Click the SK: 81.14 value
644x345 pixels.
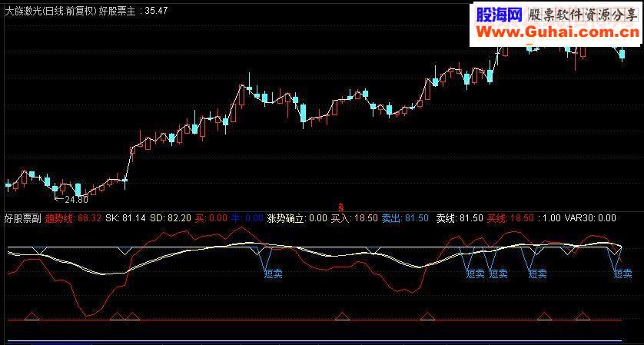126,218
